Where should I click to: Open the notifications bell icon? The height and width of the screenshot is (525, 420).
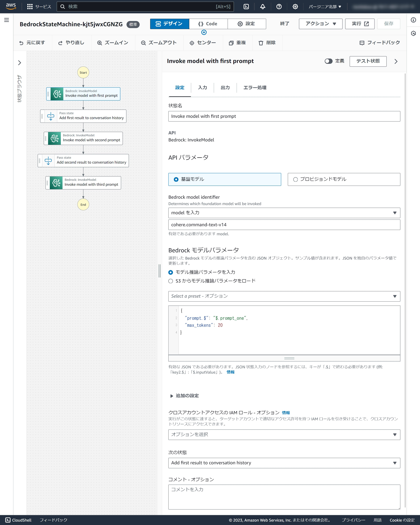(263, 7)
